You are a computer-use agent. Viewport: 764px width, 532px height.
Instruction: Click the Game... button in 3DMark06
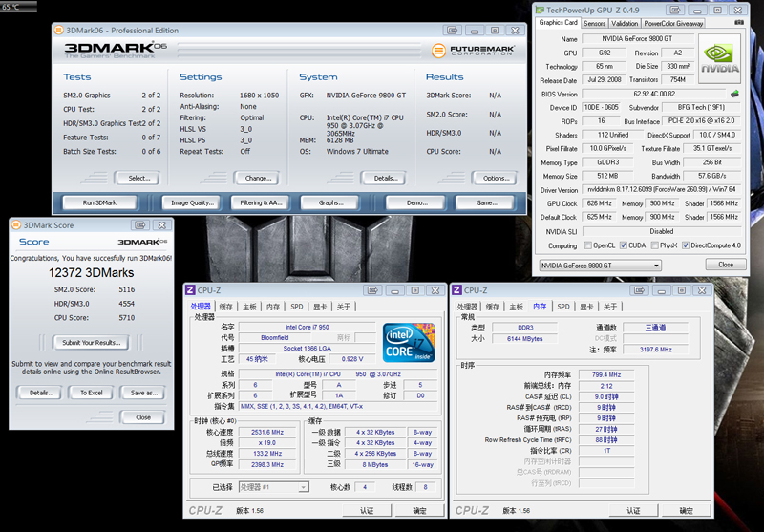point(486,202)
